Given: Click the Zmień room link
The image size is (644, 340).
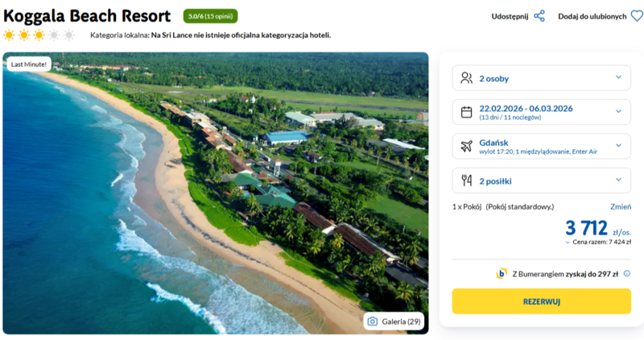Looking at the screenshot, I should tap(620, 207).
